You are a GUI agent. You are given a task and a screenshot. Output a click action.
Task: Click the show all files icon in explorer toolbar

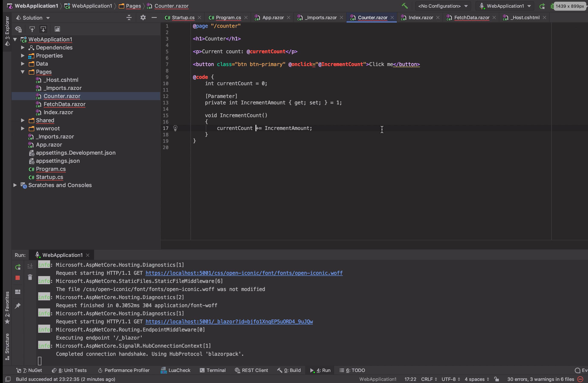57,29
